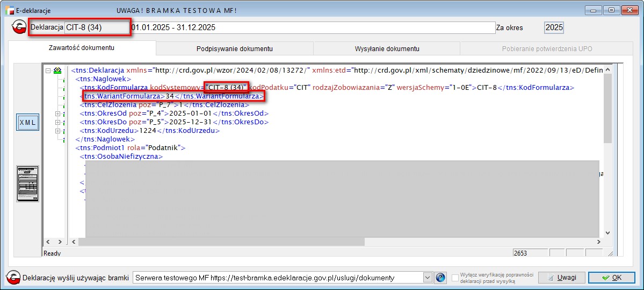Viewport: 644px width, 290px height.
Task: Click the root document node icon in tree
Action: (57, 70)
